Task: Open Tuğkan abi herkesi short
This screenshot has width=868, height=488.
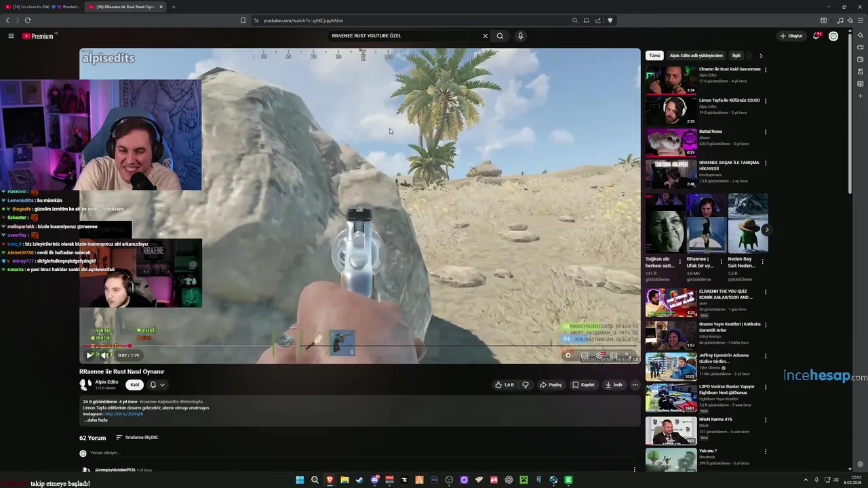Action: [665, 224]
